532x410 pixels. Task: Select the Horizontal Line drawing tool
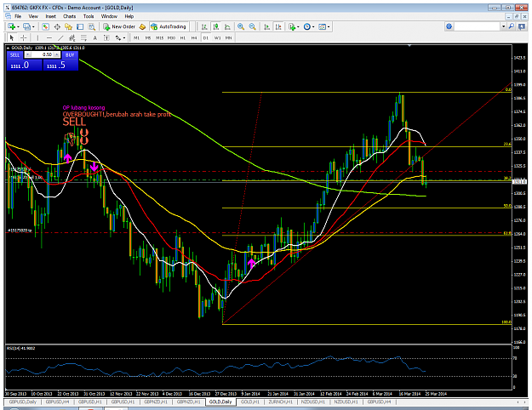[x=49, y=37]
